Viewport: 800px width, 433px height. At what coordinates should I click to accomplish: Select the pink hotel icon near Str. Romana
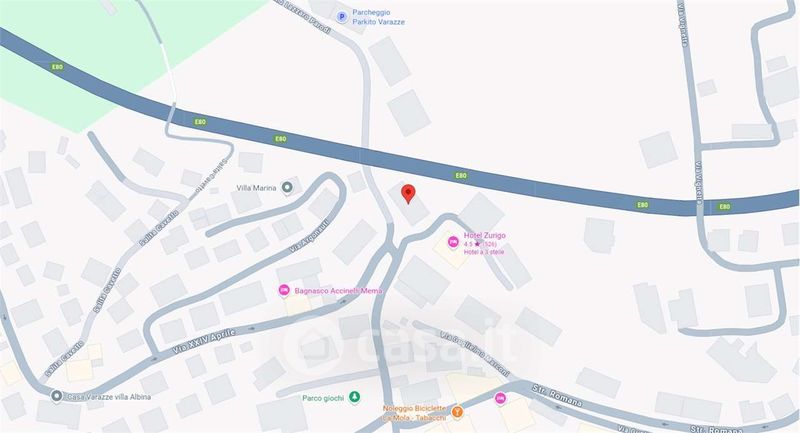coord(501,399)
